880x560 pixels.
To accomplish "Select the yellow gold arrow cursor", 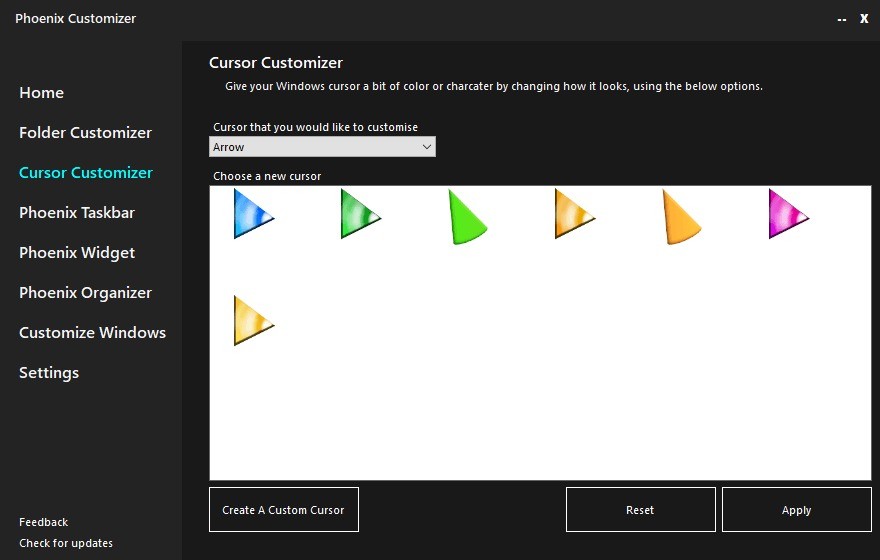I will point(254,320).
